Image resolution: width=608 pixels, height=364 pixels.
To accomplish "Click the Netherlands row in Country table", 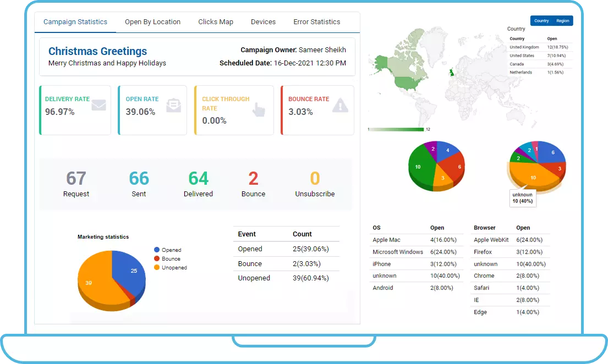I will pos(540,73).
